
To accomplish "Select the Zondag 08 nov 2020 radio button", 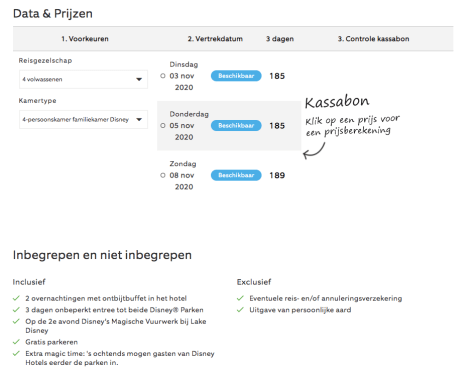I will [x=163, y=175].
